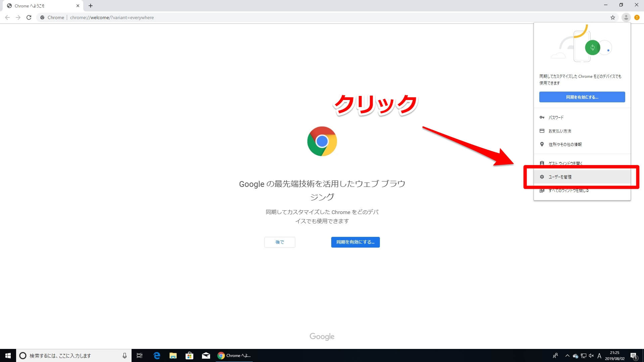The height and width of the screenshot is (362, 644).
Task: Open Mail app from taskbar
Action: tap(206, 356)
